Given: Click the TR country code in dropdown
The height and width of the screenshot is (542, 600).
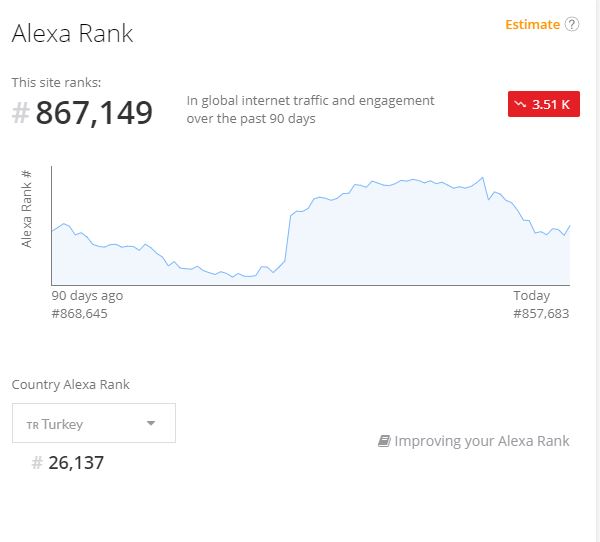Looking at the screenshot, I should 32,425.
